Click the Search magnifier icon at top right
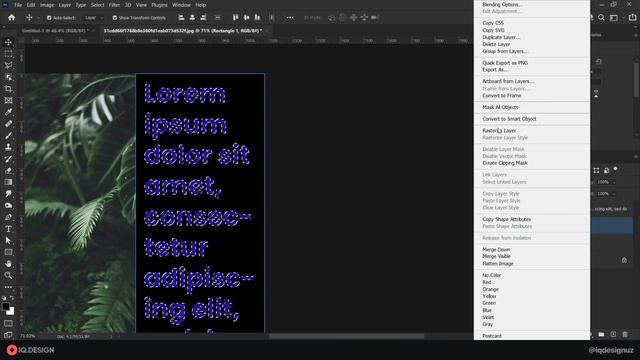The image size is (640, 360). point(601,18)
